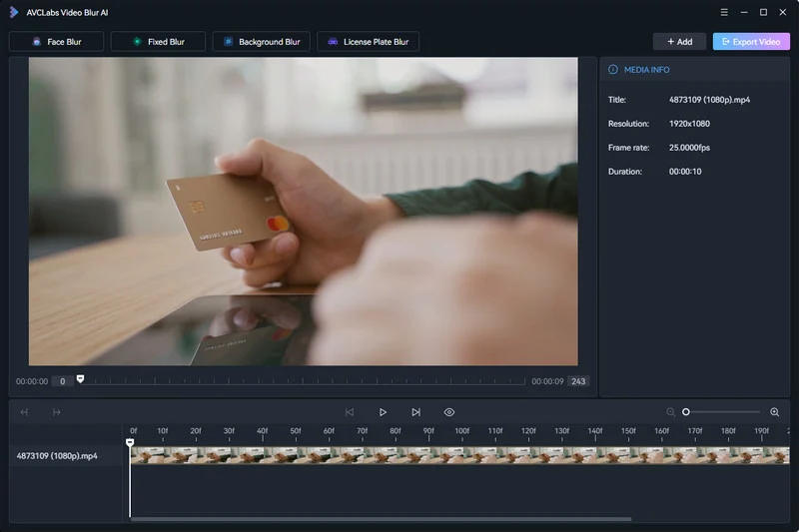Click the 150f mark on timeline ruler
The width and height of the screenshot is (799, 532).
click(628, 431)
